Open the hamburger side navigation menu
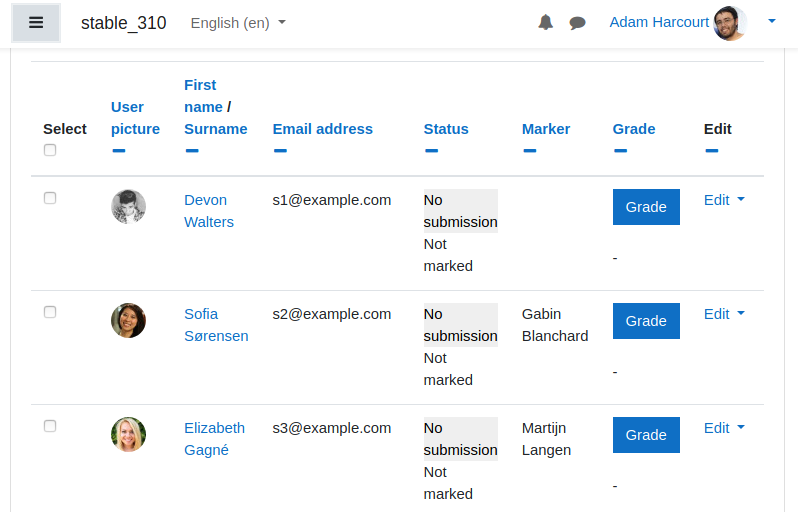798x512 pixels. pyautogui.click(x=36, y=23)
